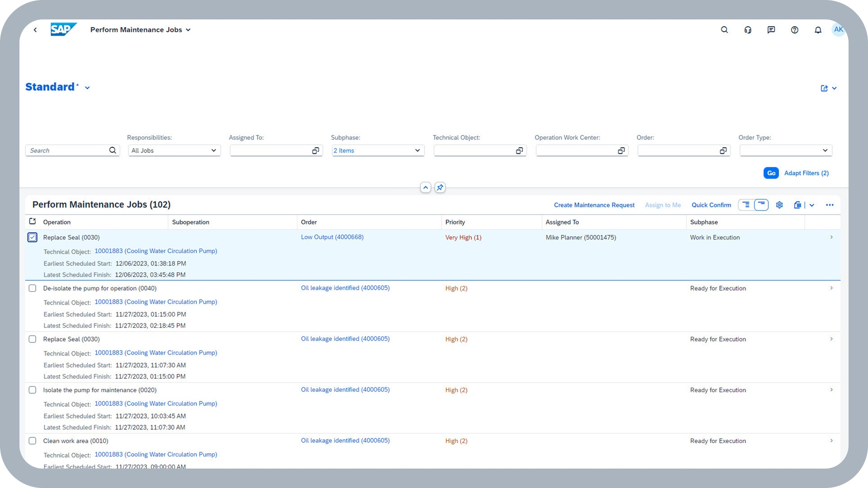Navigate into Very High (1) row arrow
The width and height of the screenshot is (868, 488).
tap(831, 237)
